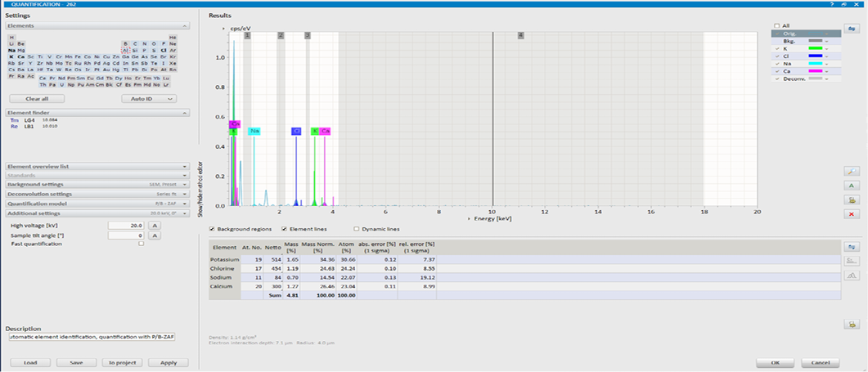This screenshot has height=372, width=868.
Task: Select the Potassium row in results table
Action: (524, 259)
